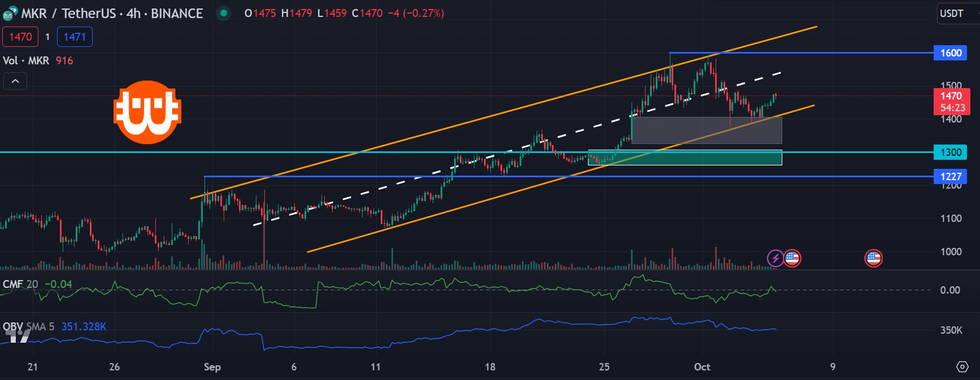Select the CMF 20 indicator label
This screenshot has width=980, height=380.
point(20,284)
